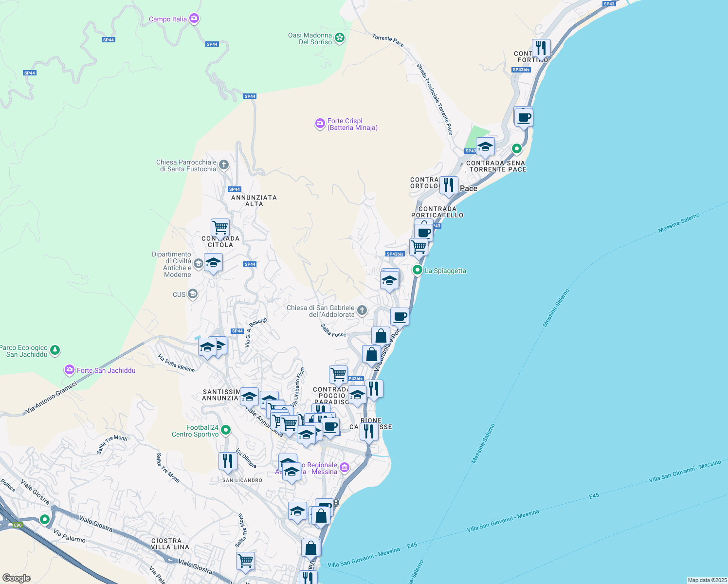The width and height of the screenshot is (728, 584).
Task: Open the restaurant pin beside the Pace label
Action: point(449,185)
